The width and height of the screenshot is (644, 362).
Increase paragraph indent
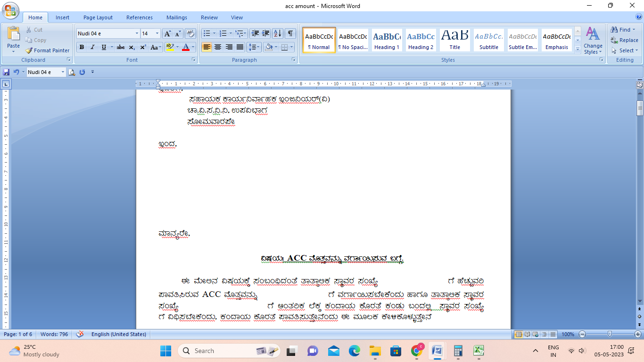[266, 33]
